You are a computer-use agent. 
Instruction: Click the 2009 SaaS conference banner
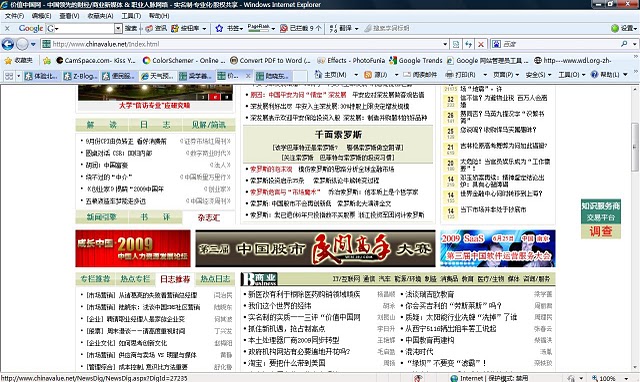tap(498, 249)
